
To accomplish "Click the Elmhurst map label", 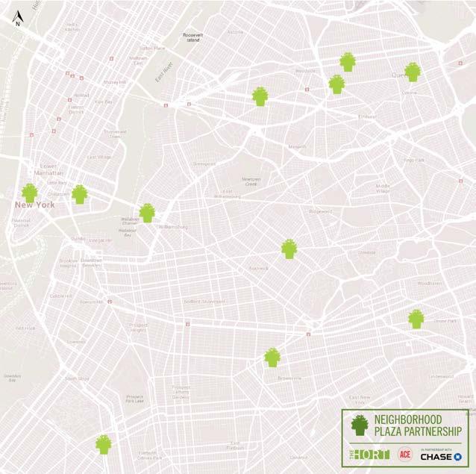I will point(367,116).
